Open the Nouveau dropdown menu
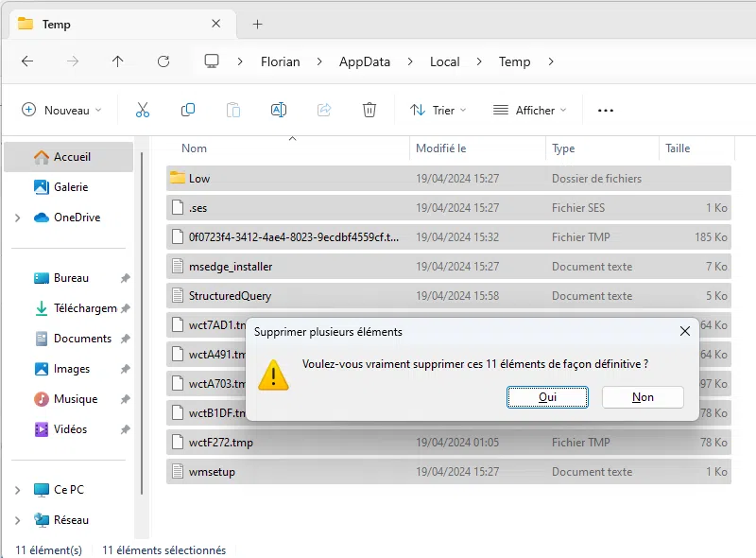Viewport: 756px width, 558px height. (61, 110)
